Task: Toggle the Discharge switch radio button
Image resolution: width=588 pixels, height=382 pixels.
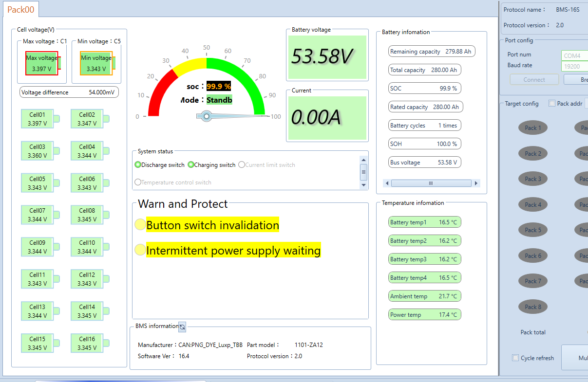Action: coord(138,165)
